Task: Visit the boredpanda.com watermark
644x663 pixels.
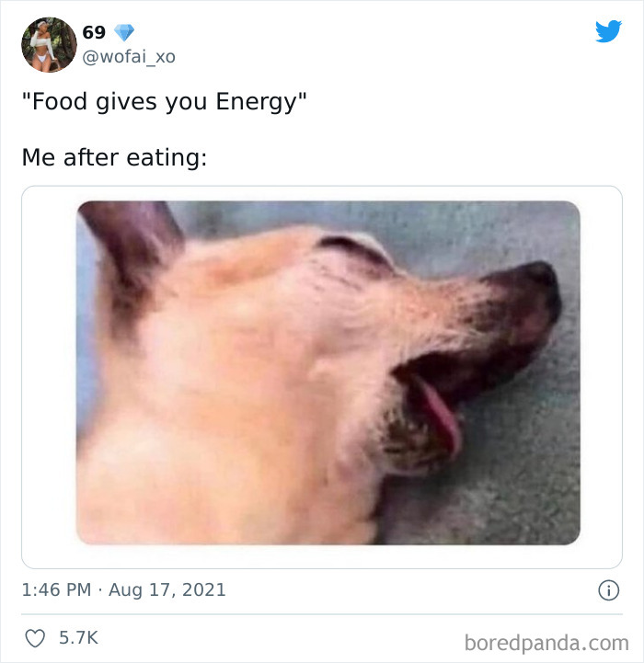Action: [x=546, y=643]
